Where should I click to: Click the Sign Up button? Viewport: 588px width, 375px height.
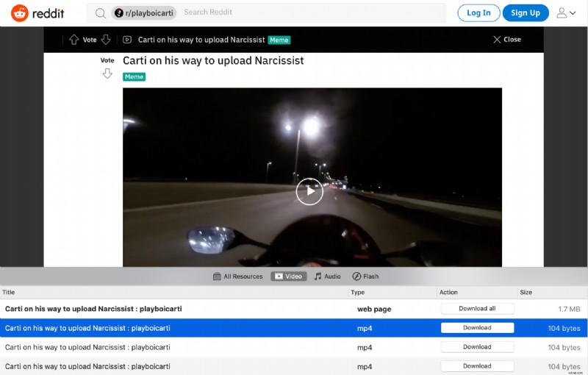click(x=526, y=13)
